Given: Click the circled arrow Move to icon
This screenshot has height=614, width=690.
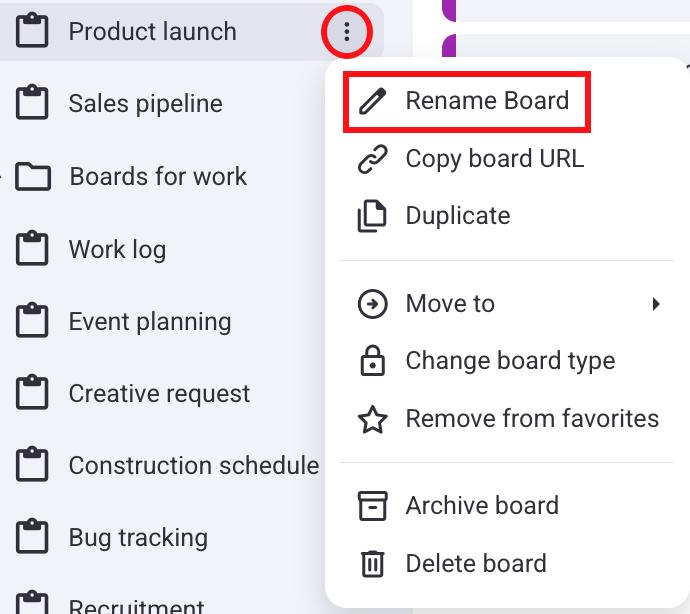Looking at the screenshot, I should (372, 304).
